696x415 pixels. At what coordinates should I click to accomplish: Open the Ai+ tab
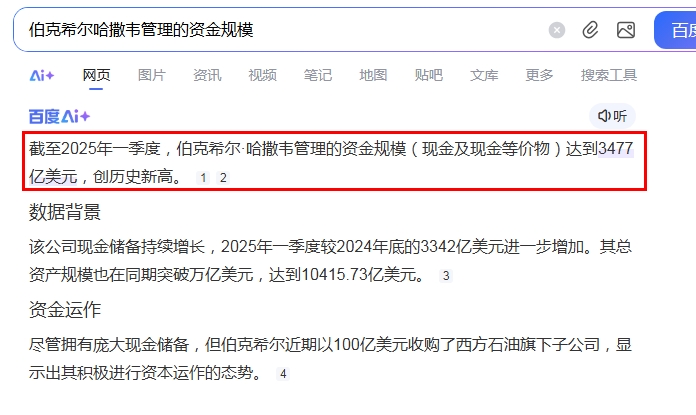coord(42,75)
